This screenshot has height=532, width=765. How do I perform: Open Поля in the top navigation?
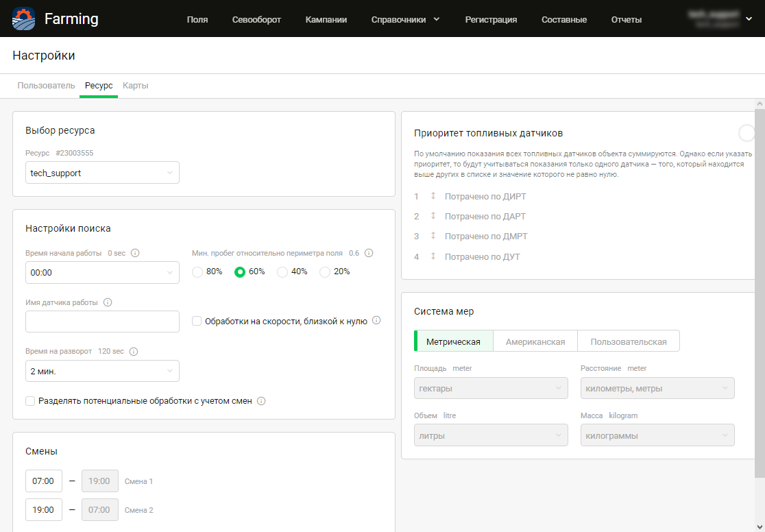click(x=197, y=19)
